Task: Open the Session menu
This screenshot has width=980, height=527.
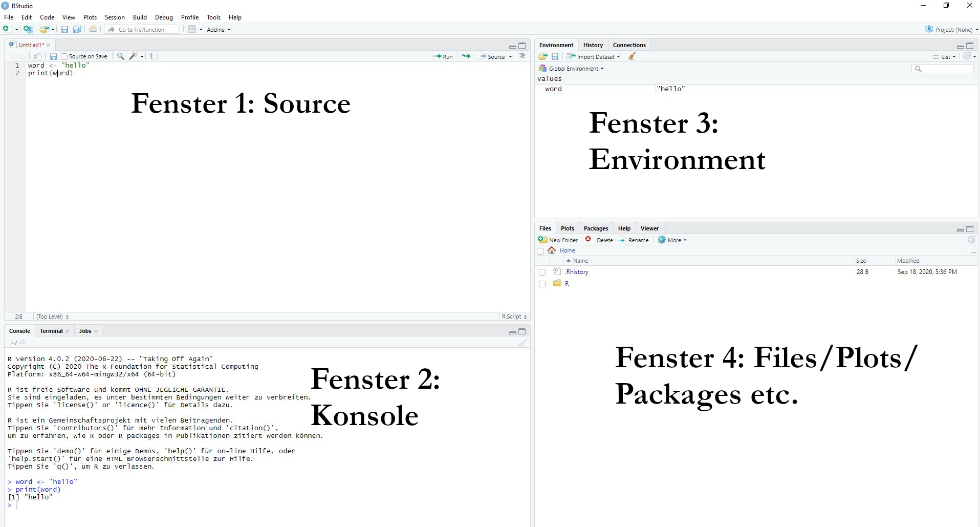Action: [115, 17]
